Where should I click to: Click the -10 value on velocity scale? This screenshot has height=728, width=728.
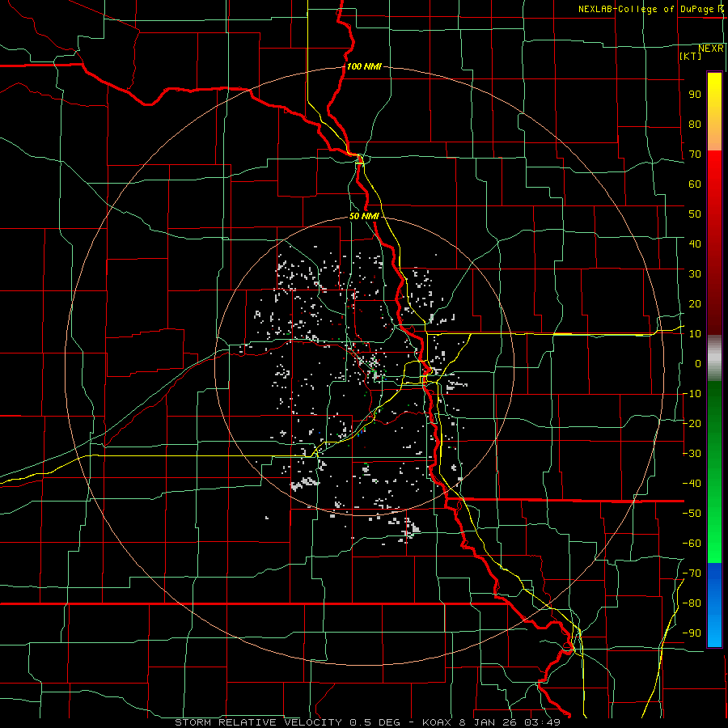point(692,394)
